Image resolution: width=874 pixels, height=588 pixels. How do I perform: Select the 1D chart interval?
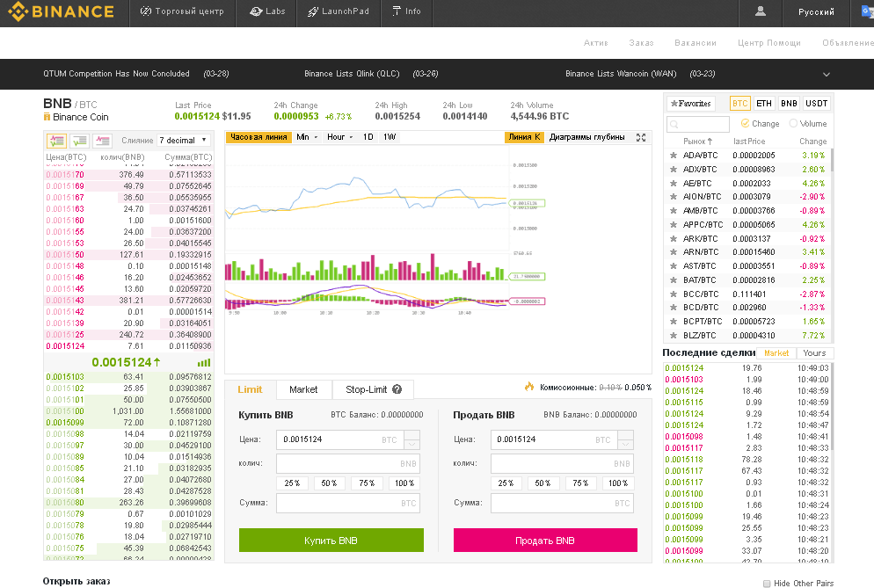click(x=368, y=137)
